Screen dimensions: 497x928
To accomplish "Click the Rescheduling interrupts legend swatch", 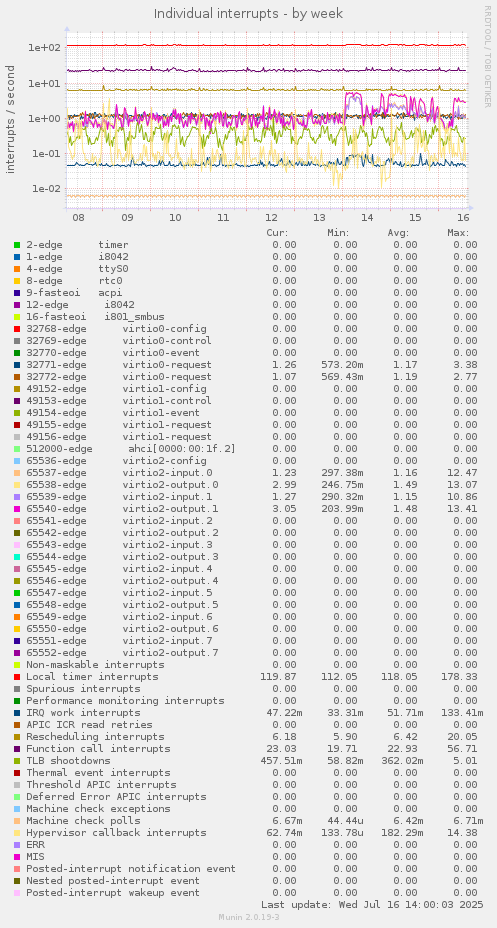I will [17, 737].
